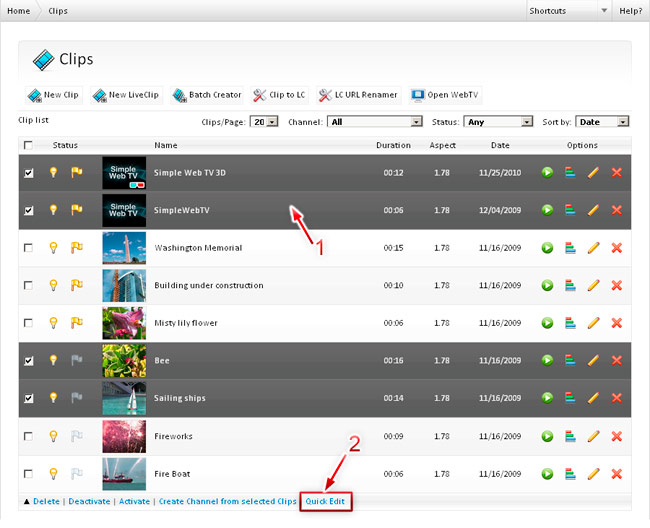Screen dimensions: 650x528
Task: Click Open WebTV button
Action: pos(445,95)
